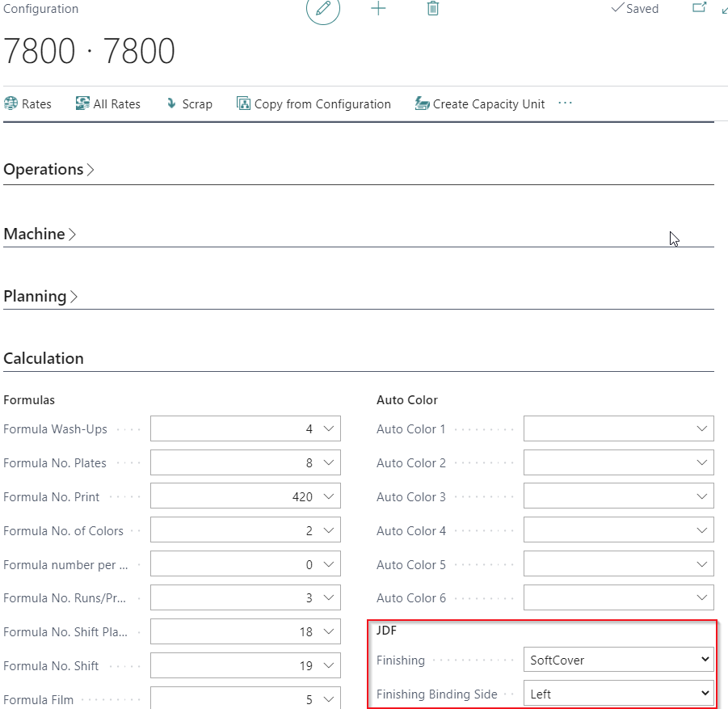728x709 pixels.
Task: Click the collapse page arrows icon
Action: [724, 9]
